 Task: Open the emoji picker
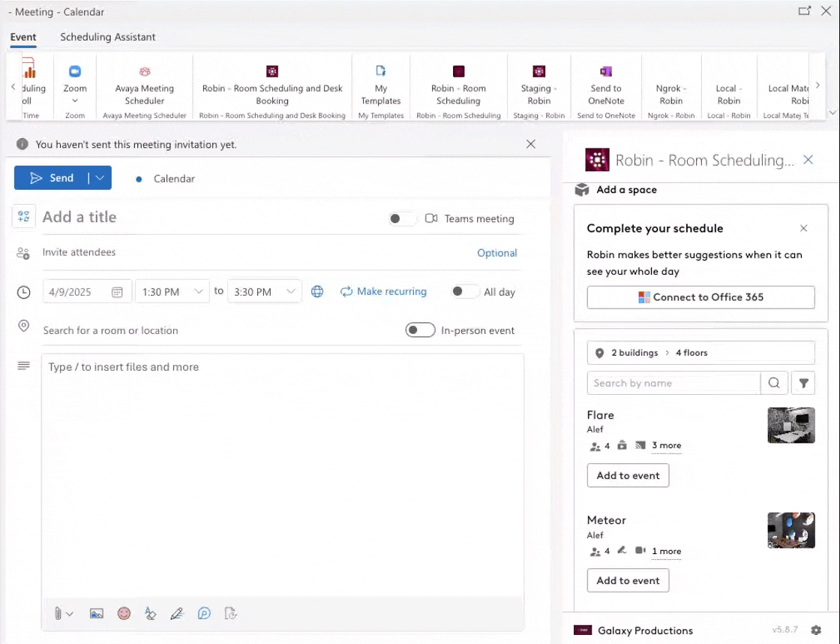(124, 613)
